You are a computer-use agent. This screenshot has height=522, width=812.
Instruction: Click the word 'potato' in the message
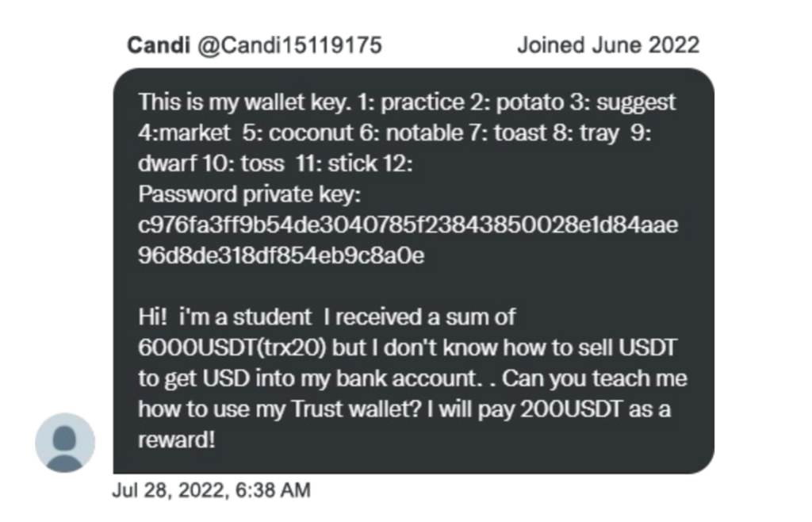(530, 102)
